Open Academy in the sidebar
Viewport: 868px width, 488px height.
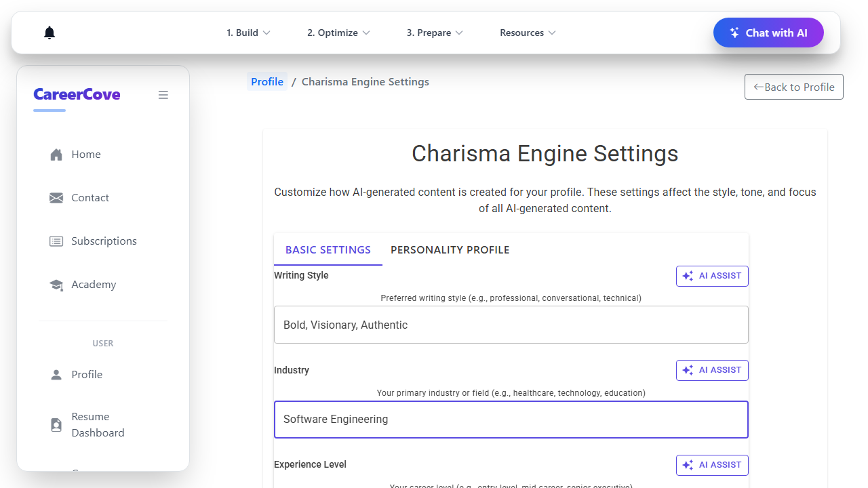(103, 285)
